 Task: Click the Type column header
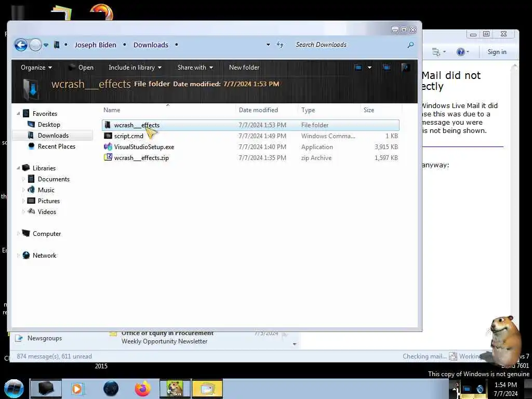point(308,110)
